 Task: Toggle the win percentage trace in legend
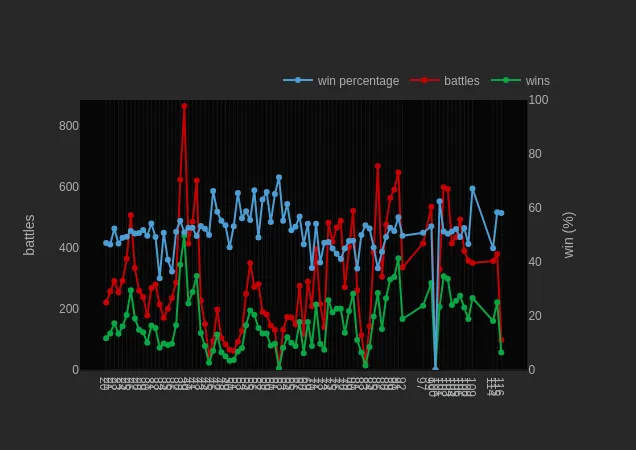pyautogui.click(x=341, y=81)
